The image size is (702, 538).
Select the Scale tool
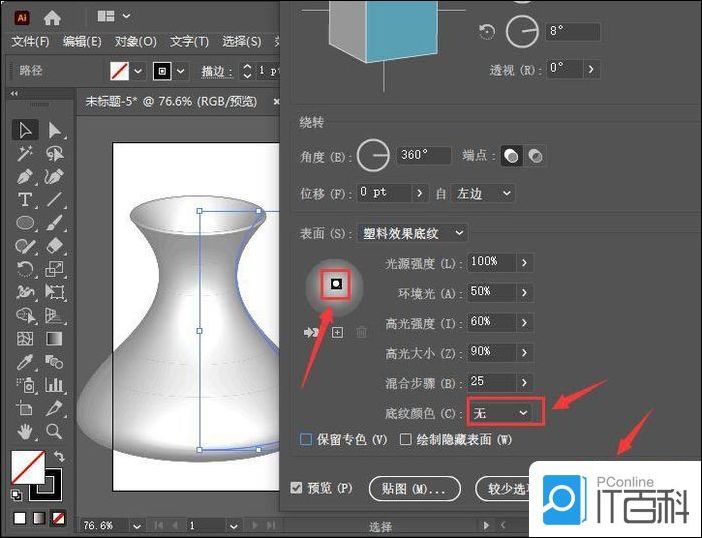(54, 269)
